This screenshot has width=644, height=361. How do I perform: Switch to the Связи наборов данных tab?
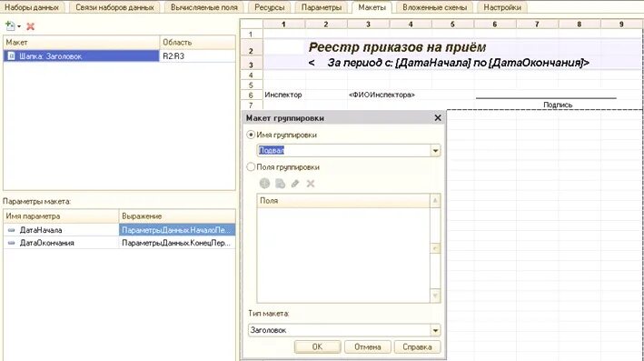[x=114, y=7]
